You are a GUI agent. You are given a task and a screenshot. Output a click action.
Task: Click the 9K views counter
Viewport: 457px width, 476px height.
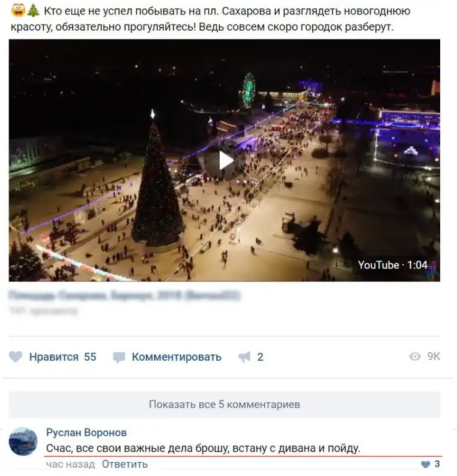point(434,357)
